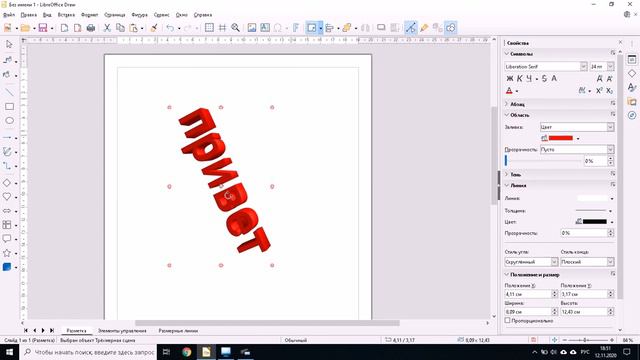Click the red fill color swatch
The height and width of the screenshot is (360, 640).
point(560,138)
